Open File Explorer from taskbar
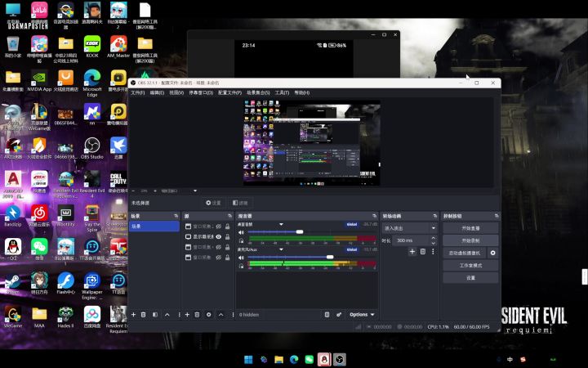Viewport: 588px width, 368px height. [278, 359]
